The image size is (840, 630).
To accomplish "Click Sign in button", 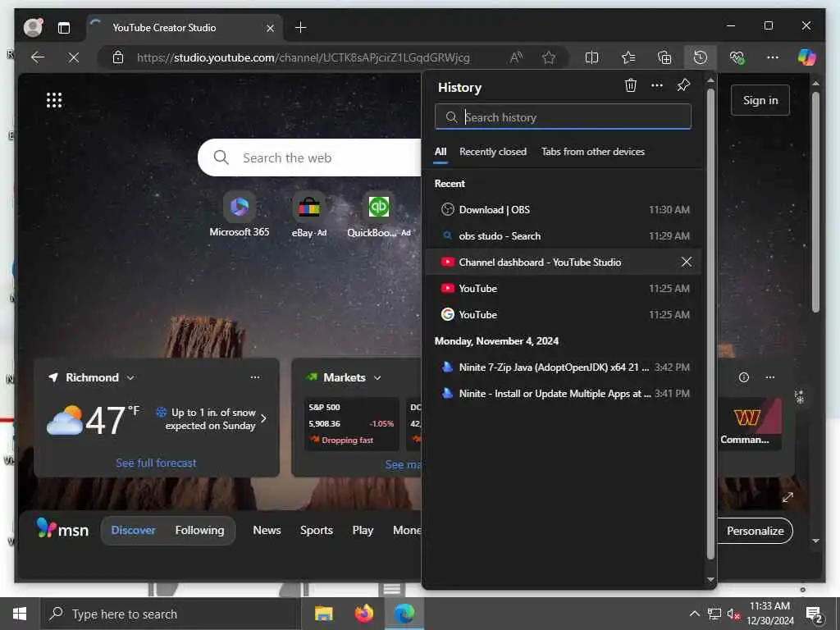I will [760, 100].
